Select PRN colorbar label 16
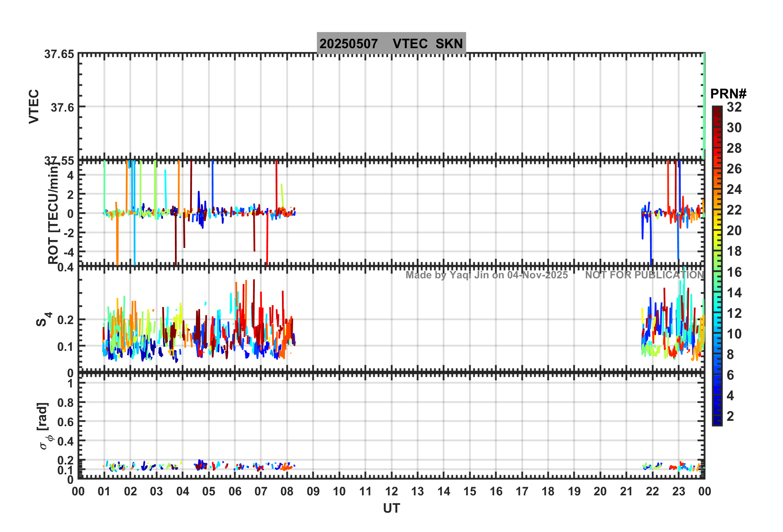This screenshot has height=532, width=783. (734, 272)
